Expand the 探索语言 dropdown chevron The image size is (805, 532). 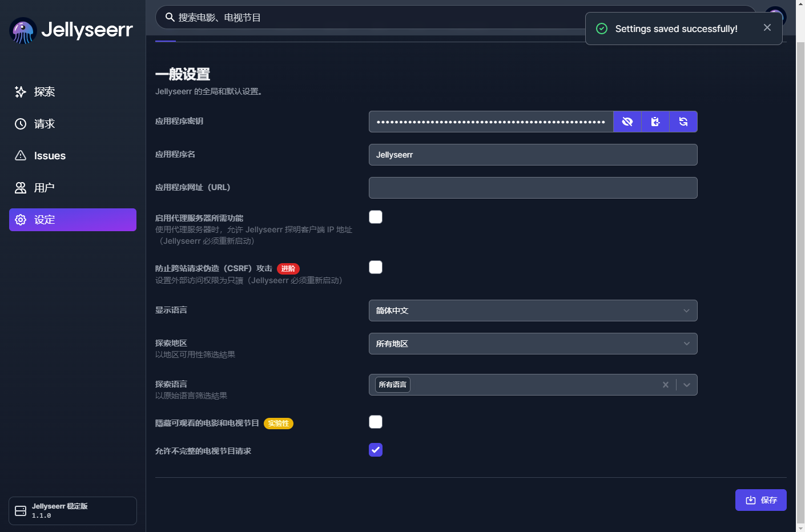(x=687, y=385)
